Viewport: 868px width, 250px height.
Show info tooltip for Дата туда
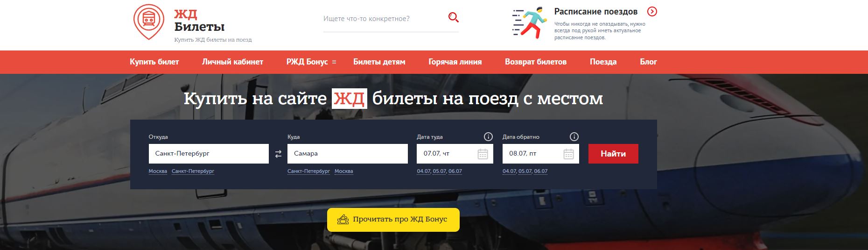click(x=488, y=137)
